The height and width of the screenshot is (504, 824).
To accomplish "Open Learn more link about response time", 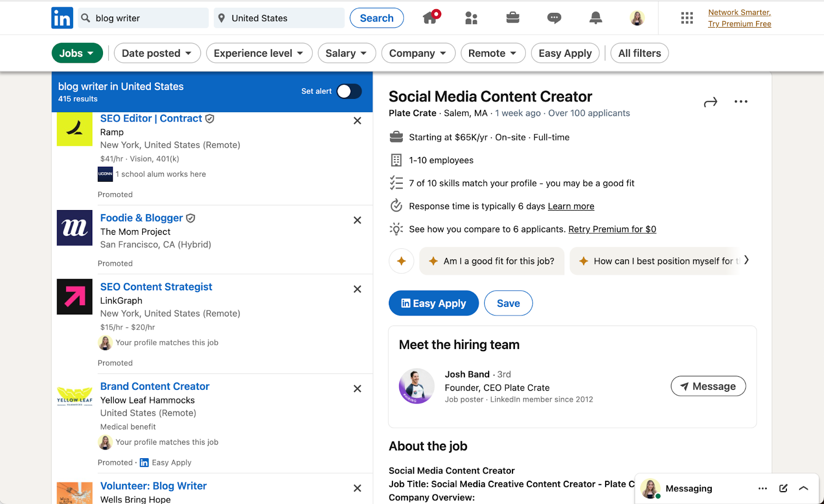I will [571, 206].
